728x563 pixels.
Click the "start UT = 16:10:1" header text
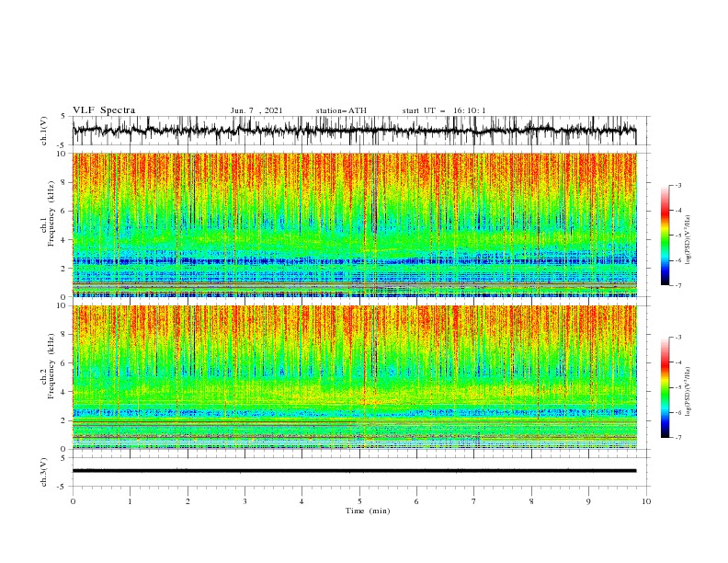(x=444, y=110)
